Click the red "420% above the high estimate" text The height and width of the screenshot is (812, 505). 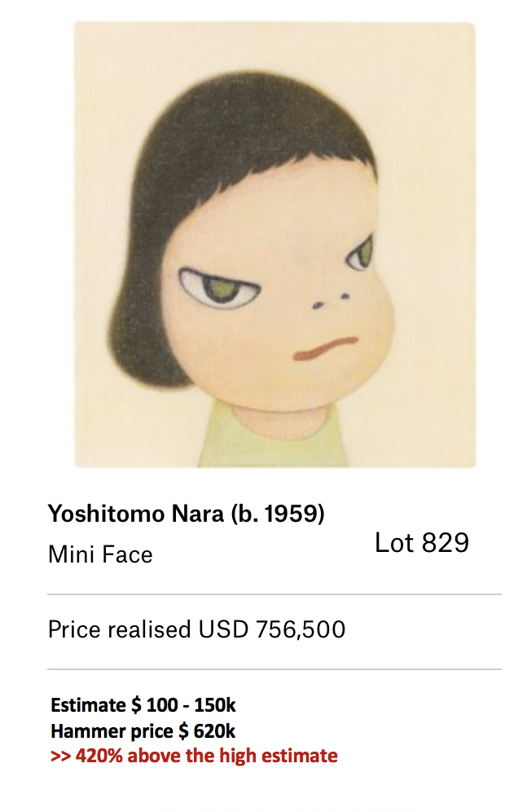tap(206, 756)
